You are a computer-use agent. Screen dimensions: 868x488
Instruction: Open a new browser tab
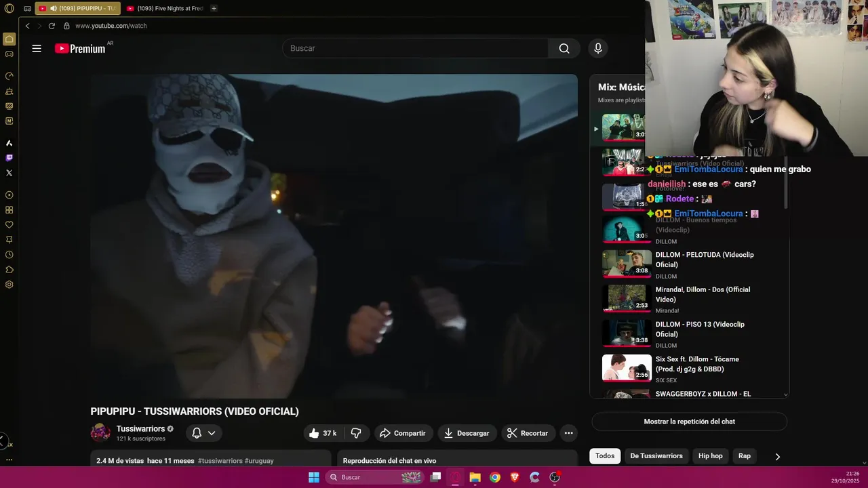214,8
